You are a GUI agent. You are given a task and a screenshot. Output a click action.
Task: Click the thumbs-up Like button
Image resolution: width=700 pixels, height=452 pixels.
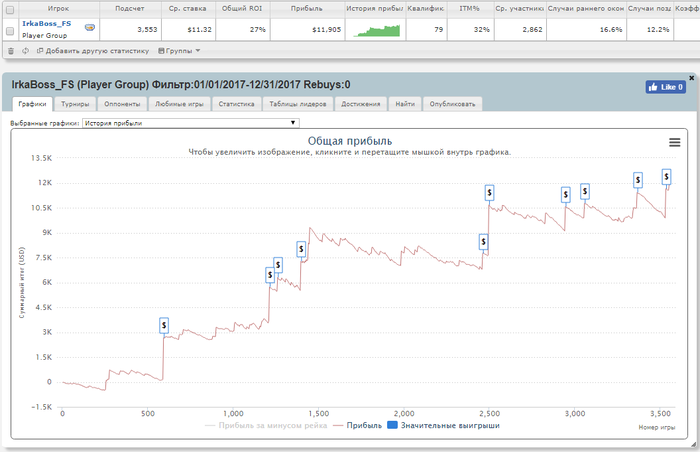pyautogui.click(x=665, y=87)
